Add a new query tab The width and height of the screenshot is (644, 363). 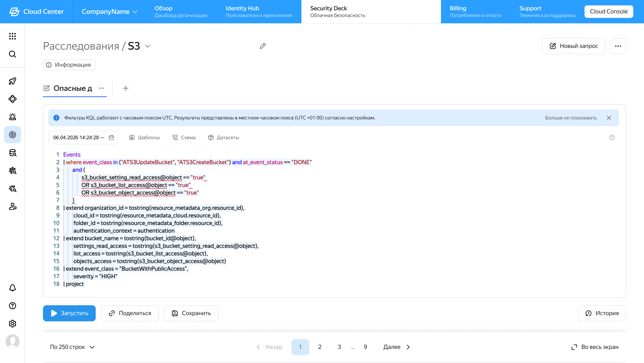pos(125,88)
